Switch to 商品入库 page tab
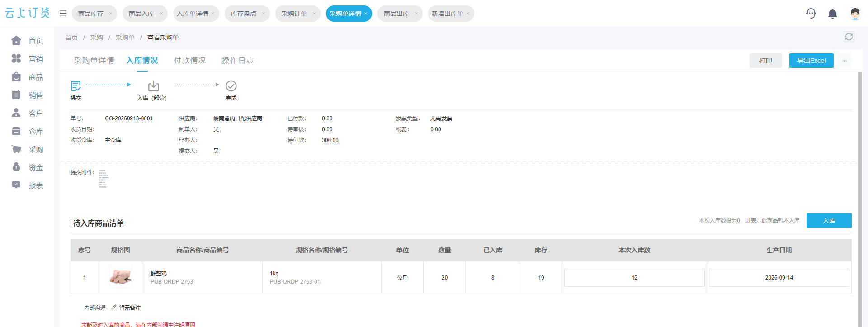The height and width of the screenshot is (327, 868). coord(142,14)
